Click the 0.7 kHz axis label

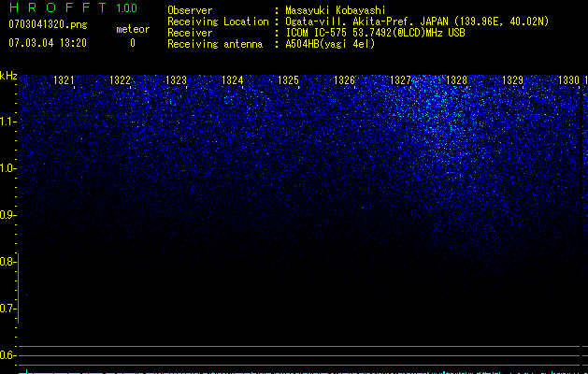click(x=7, y=309)
